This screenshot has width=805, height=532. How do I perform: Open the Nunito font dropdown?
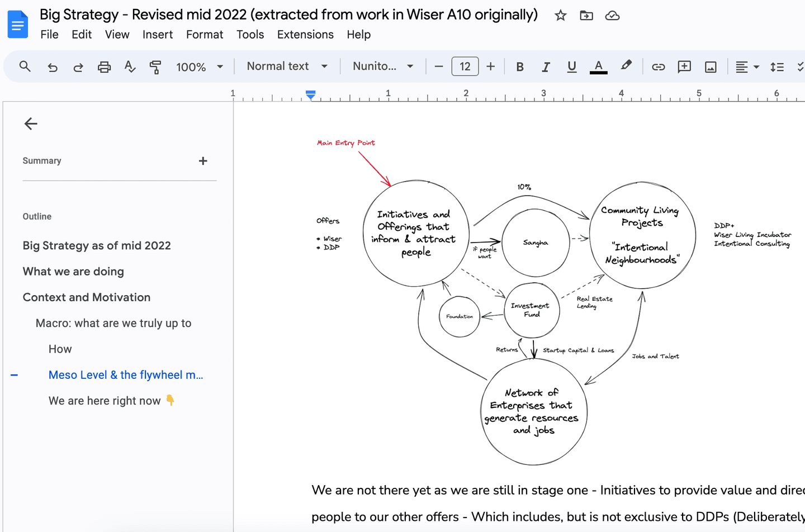[x=382, y=66]
